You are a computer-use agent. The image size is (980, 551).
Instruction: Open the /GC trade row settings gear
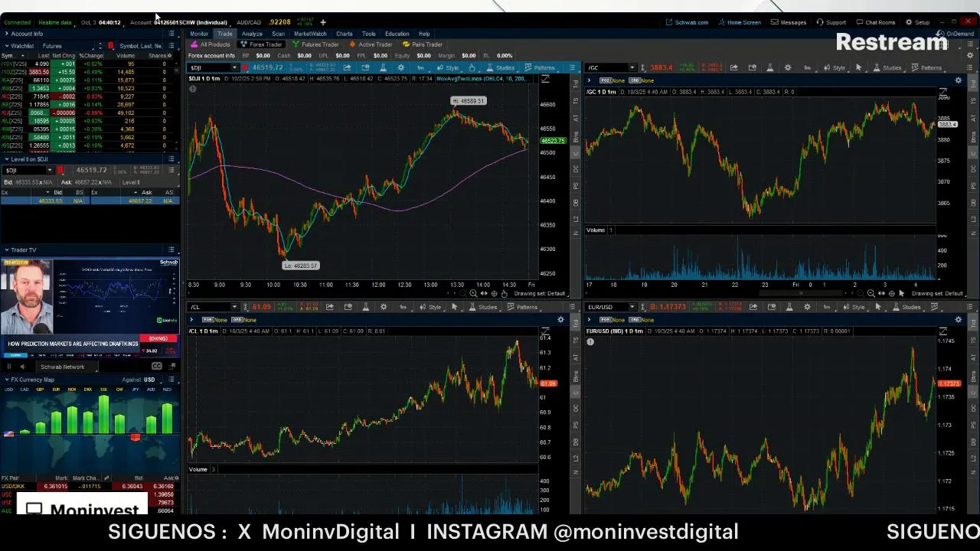pos(958,80)
